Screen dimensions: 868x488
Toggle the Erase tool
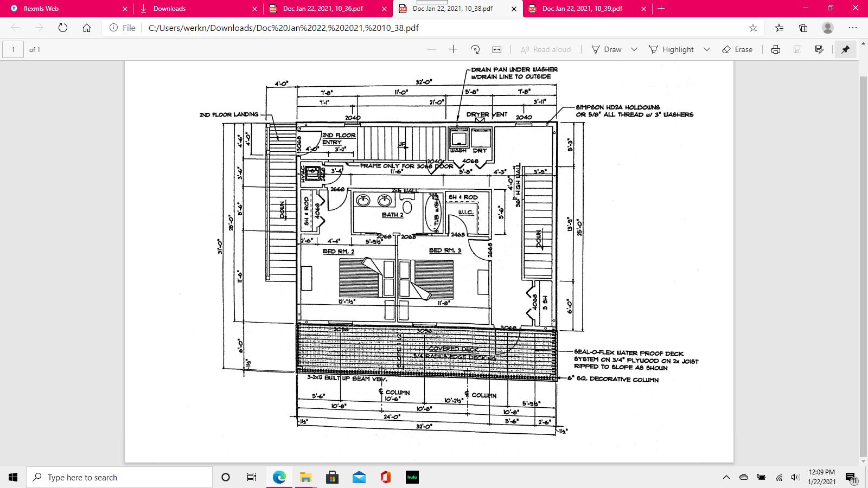click(737, 49)
